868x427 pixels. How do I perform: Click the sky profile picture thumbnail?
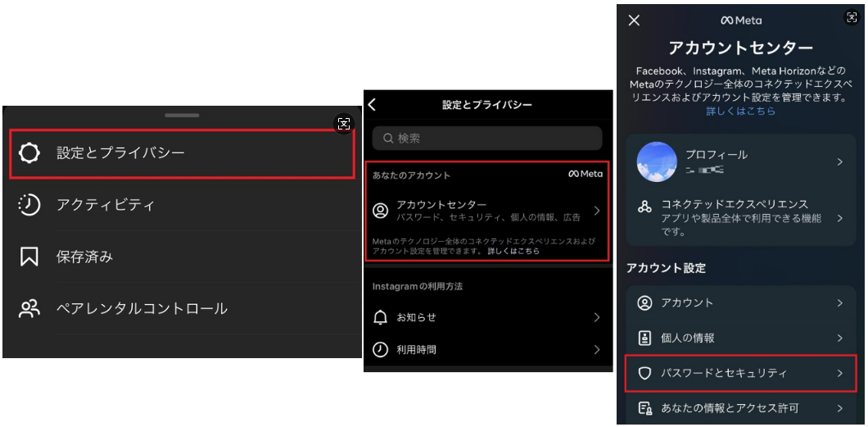(x=657, y=161)
